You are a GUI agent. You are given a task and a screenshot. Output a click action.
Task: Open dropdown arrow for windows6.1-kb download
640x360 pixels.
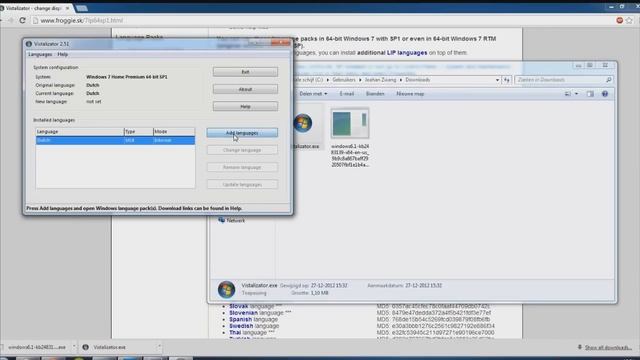[x=74, y=347]
